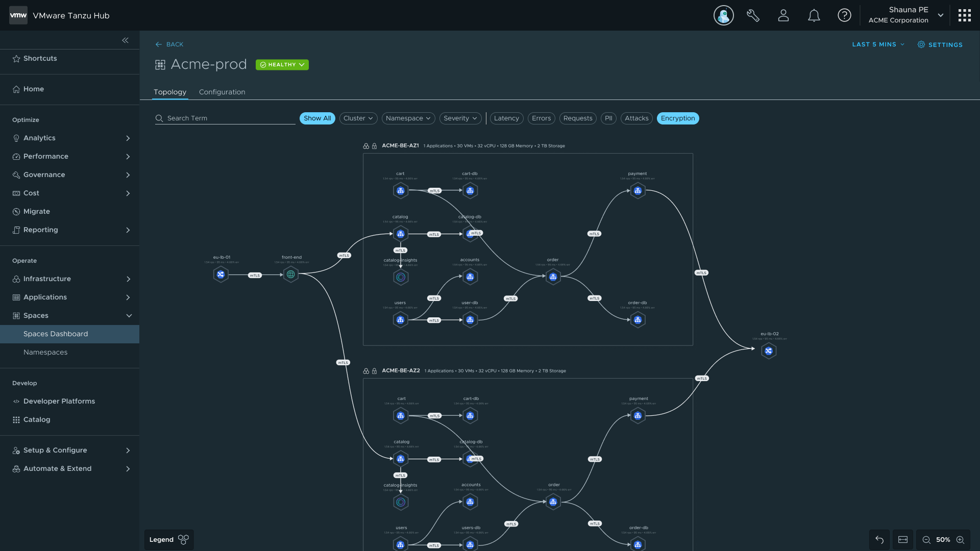Select the payment node in ACME-BE-AZ2
This screenshot has height=551, width=980.
[x=638, y=416]
